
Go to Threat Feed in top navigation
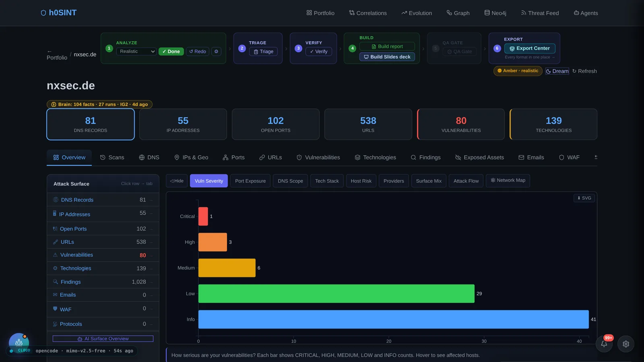540,13
